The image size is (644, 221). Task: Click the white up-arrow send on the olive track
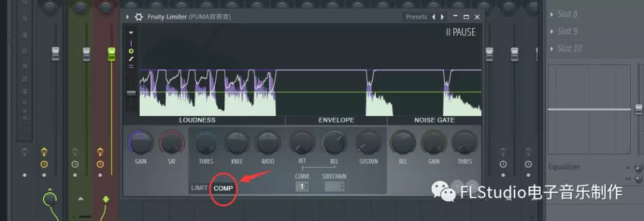pos(80,199)
